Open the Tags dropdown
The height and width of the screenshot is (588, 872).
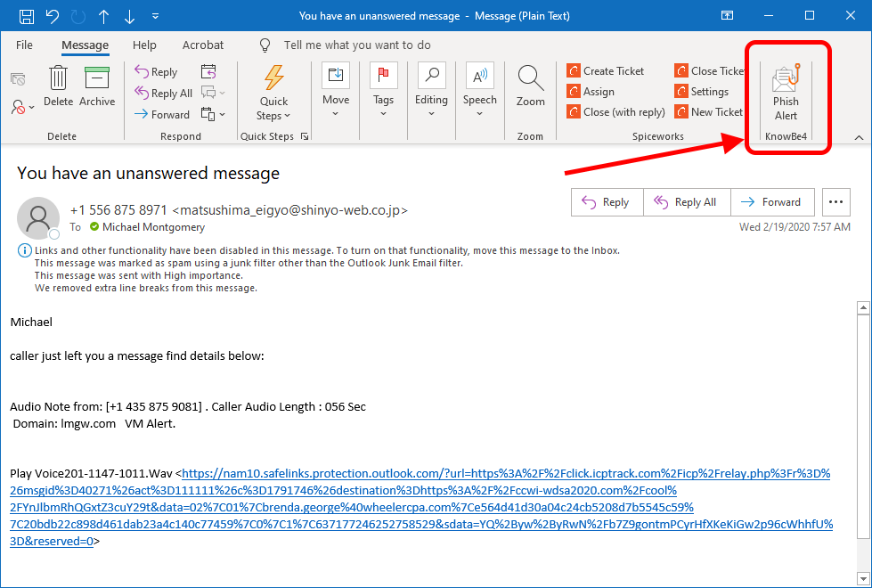pos(383,91)
